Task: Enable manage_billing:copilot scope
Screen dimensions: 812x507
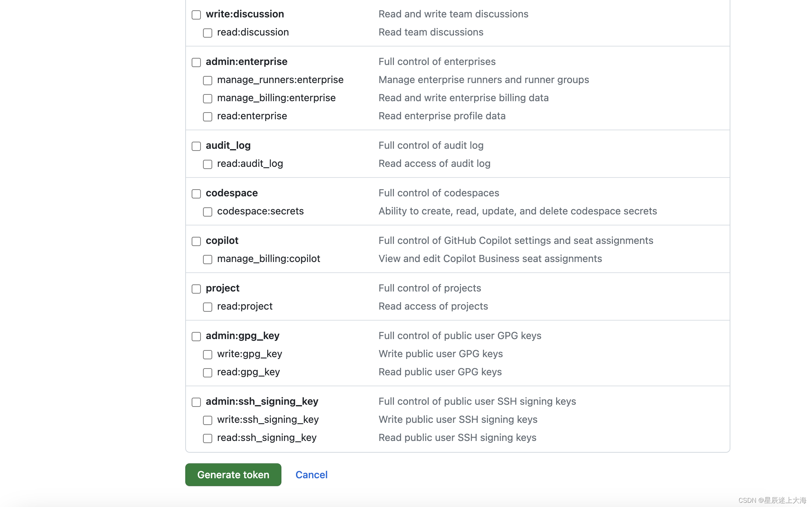Action: (x=208, y=259)
